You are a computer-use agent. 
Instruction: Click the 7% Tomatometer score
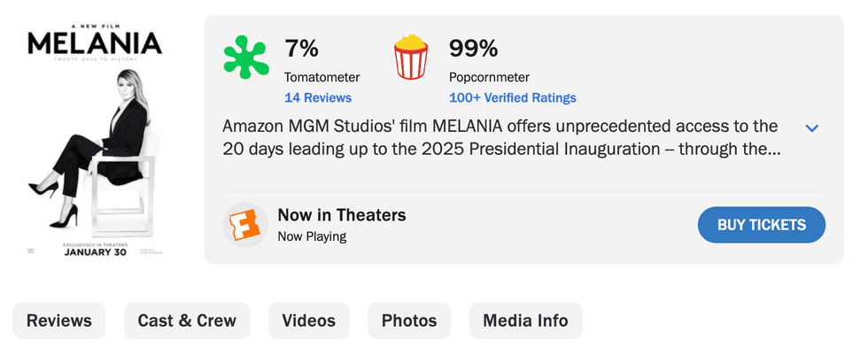click(x=301, y=48)
